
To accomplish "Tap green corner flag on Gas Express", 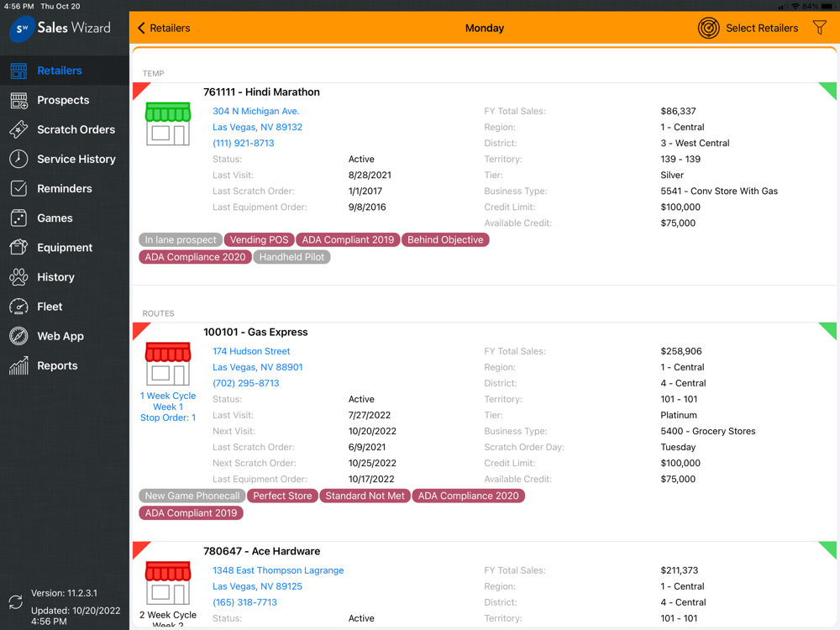I will coord(830,329).
